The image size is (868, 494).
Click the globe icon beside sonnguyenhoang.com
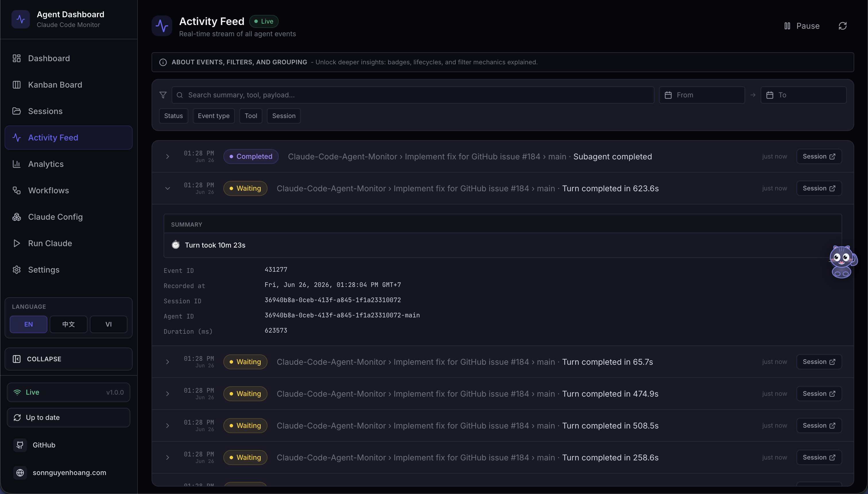20,473
